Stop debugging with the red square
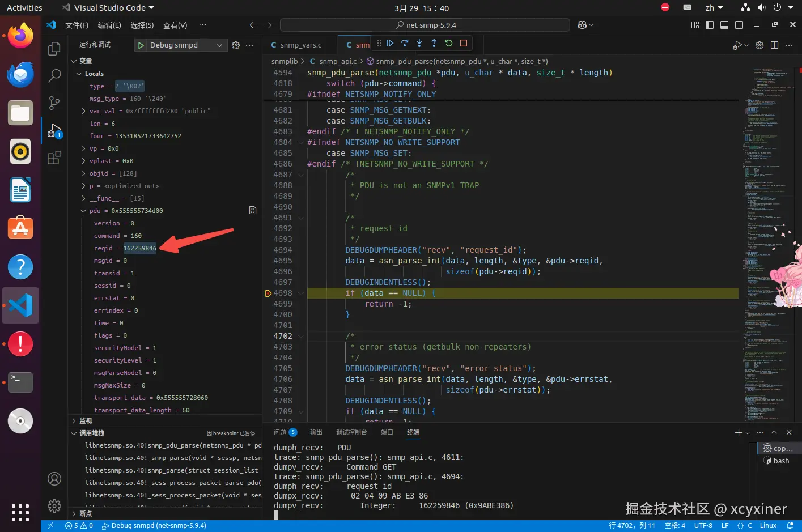 point(464,43)
